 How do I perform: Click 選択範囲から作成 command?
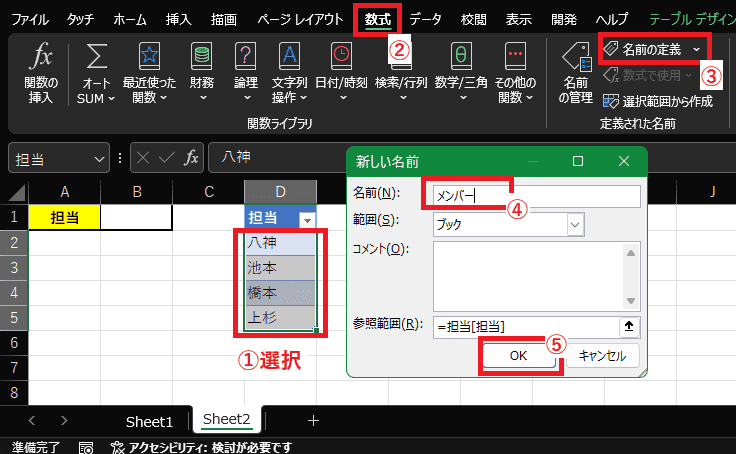pos(660,101)
